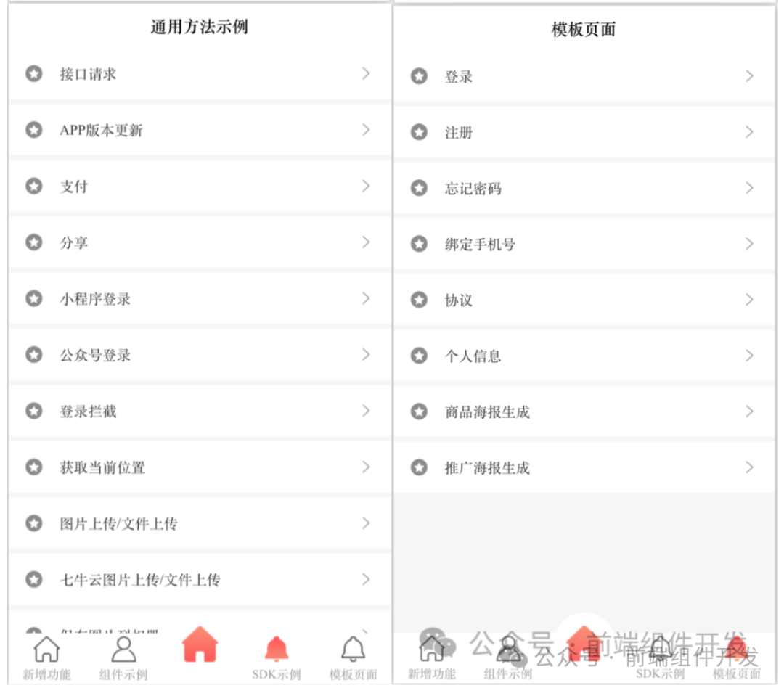This screenshot has width=784, height=688.
Task: Tap star icon beside 接口请求
Action: 34,74
